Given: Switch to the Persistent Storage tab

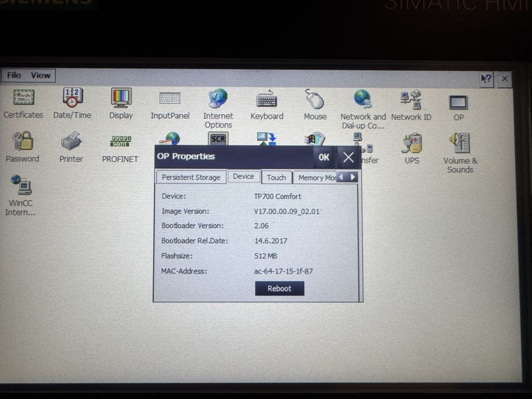Looking at the screenshot, I should (191, 177).
